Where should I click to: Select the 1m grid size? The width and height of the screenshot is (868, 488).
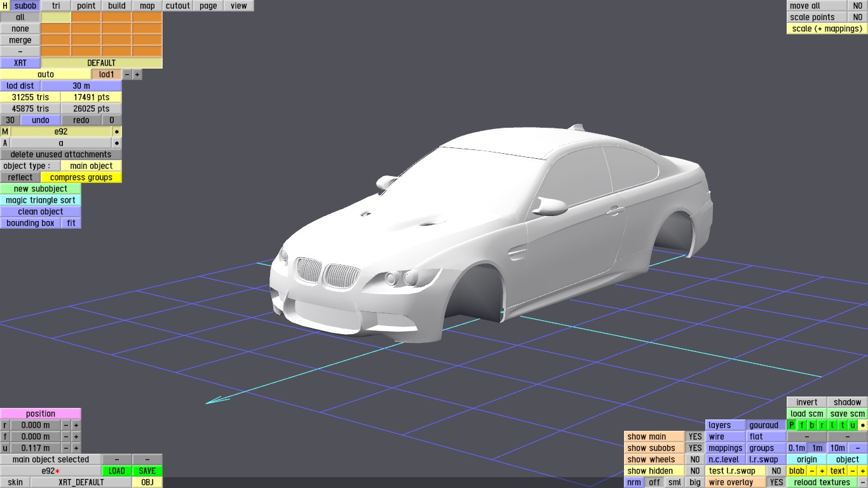pyautogui.click(x=817, y=448)
